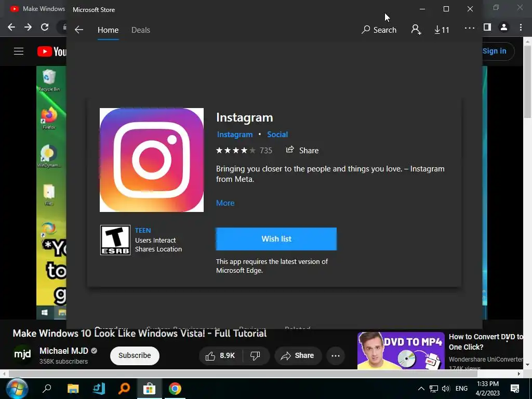
Task: Click Chrome browser forward arrow
Action: point(28,27)
